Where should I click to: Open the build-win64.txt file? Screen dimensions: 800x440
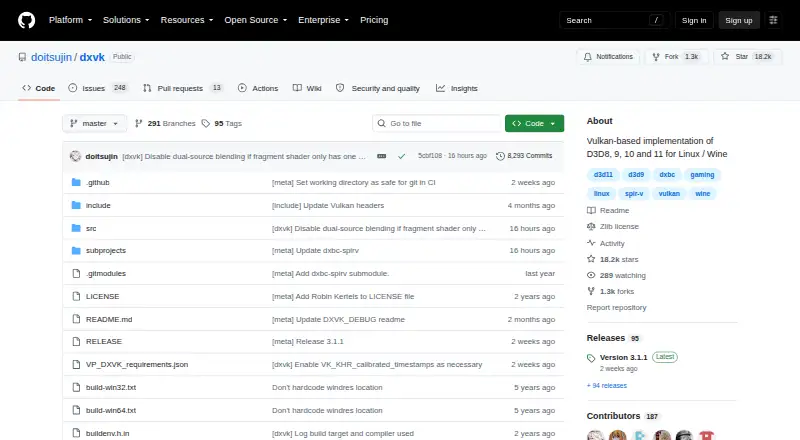[x=111, y=410]
